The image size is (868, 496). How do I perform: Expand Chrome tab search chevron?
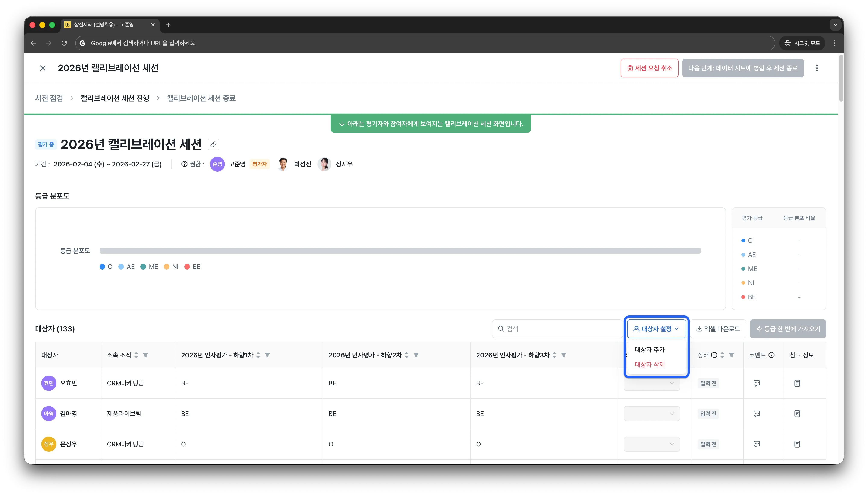coord(835,25)
